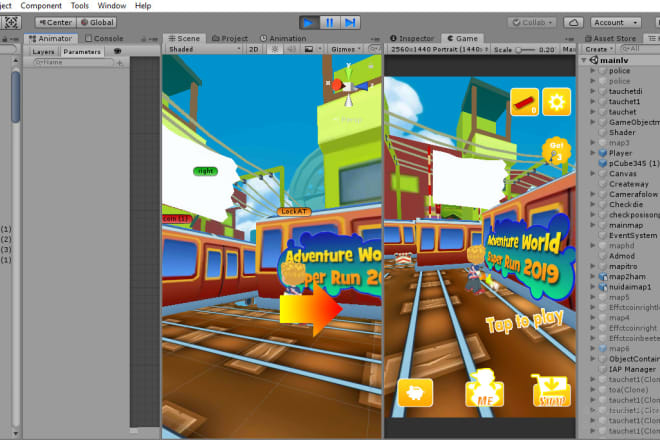This screenshot has width=660, height=440.
Task: Click the prefab icon beside pCube345 (1)
Action: 603,163
